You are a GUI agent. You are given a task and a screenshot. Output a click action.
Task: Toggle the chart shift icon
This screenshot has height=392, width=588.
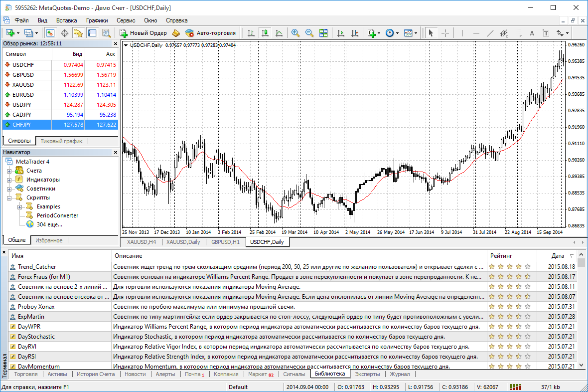coord(355,33)
